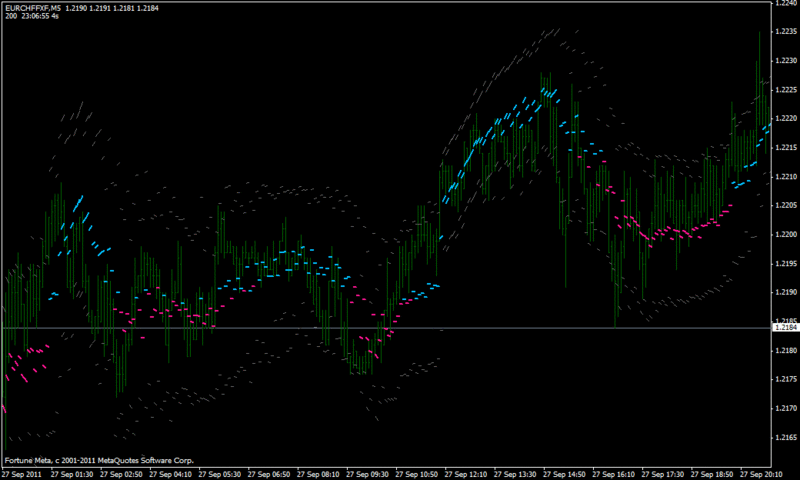Image resolution: width=800 pixels, height=480 pixels.
Task: Click the '27 Sep 06:50' time label
Action: [x=269, y=474]
